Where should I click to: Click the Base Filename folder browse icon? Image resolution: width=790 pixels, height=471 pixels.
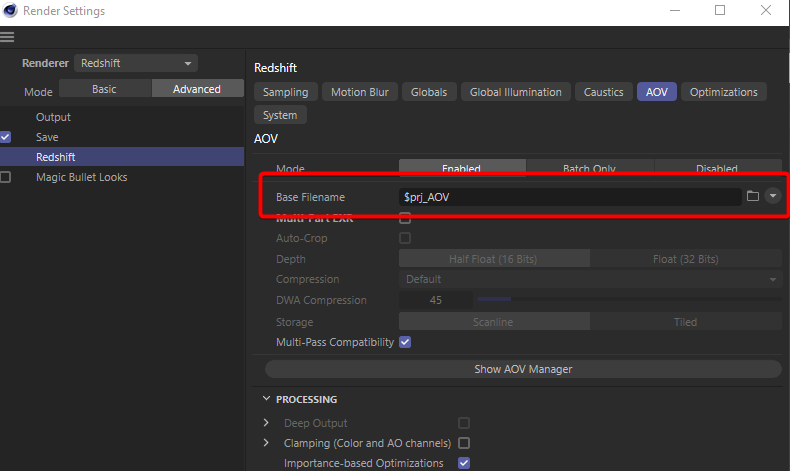tap(753, 196)
